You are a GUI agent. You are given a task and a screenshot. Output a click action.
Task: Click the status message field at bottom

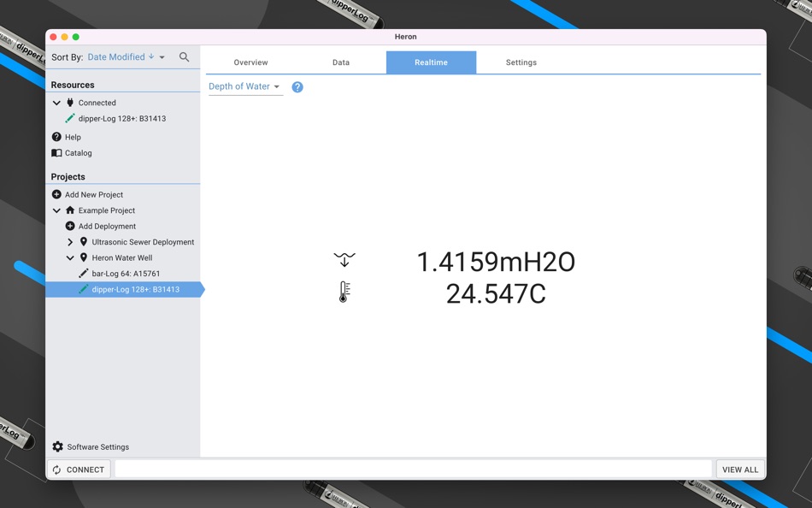pos(413,469)
